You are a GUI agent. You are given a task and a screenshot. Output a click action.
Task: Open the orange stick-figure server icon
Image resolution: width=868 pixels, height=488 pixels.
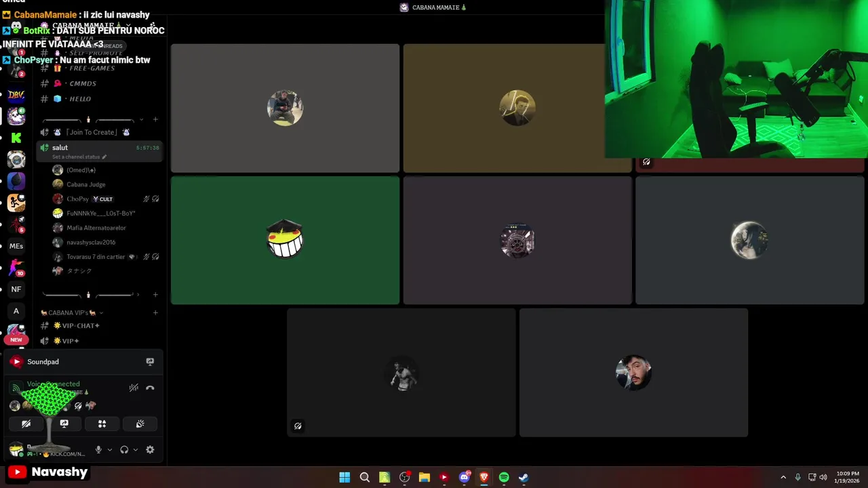pos(16,203)
